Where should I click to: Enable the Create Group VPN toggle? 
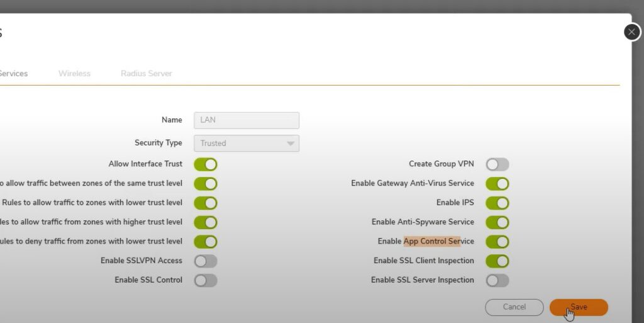(497, 164)
